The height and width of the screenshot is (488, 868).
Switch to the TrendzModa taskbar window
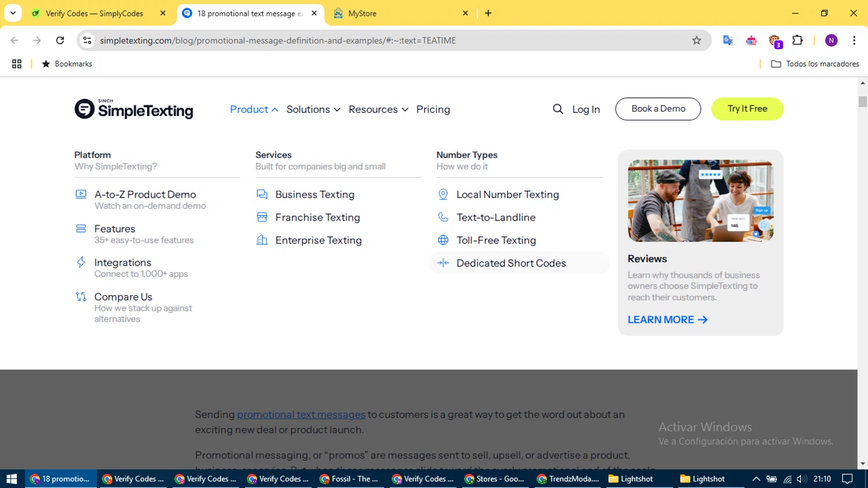point(568,479)
